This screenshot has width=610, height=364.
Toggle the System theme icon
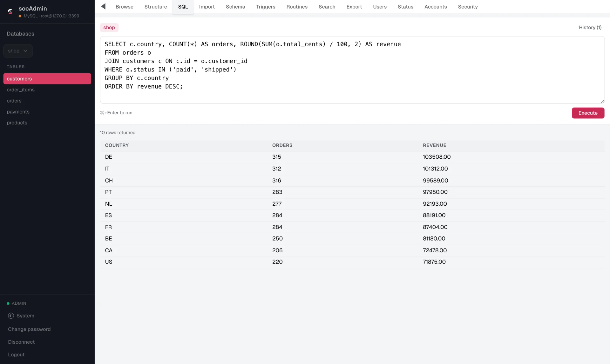coord(11,316)
